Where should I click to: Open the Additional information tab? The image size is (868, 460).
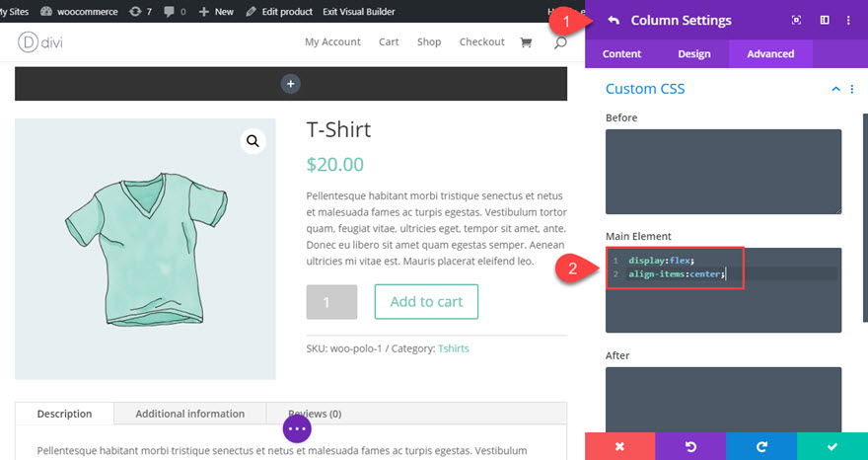tap(189, 414)
